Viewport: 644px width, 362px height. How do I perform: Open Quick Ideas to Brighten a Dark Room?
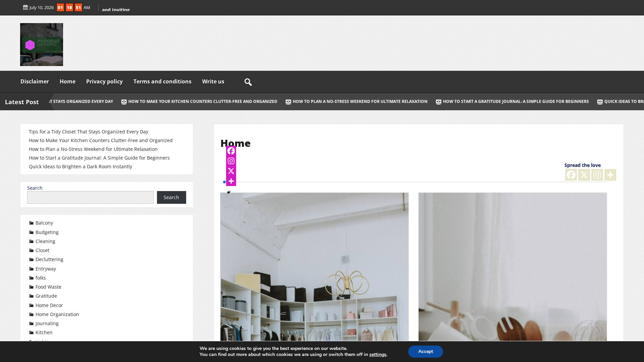(x=80, y=167)
